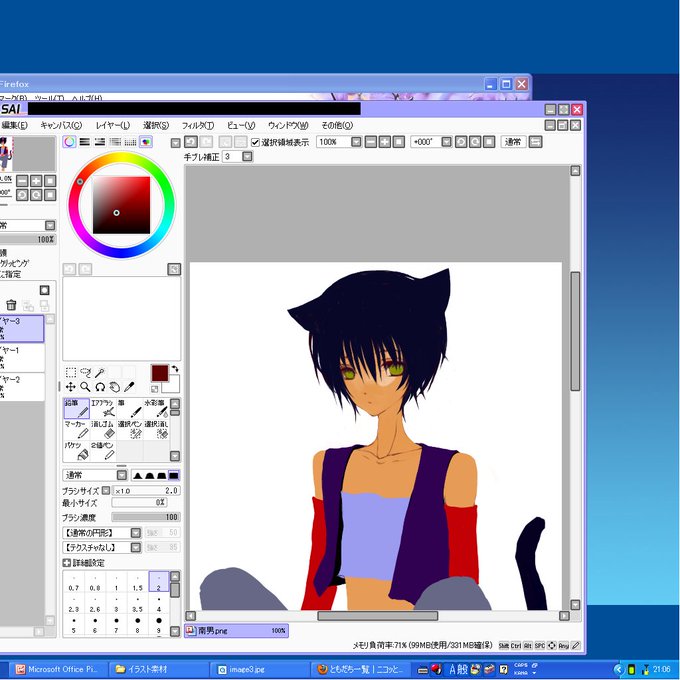Toggle the color swatches panel

pos(130,142)
